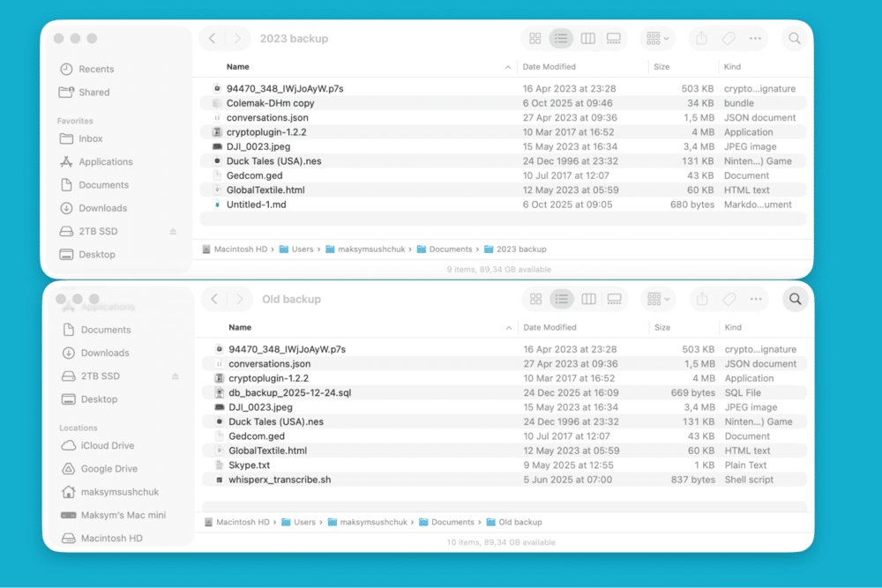
Task: Select Colemak-DHm copy file
Action: pyautogui.click(x=503, y=103)
